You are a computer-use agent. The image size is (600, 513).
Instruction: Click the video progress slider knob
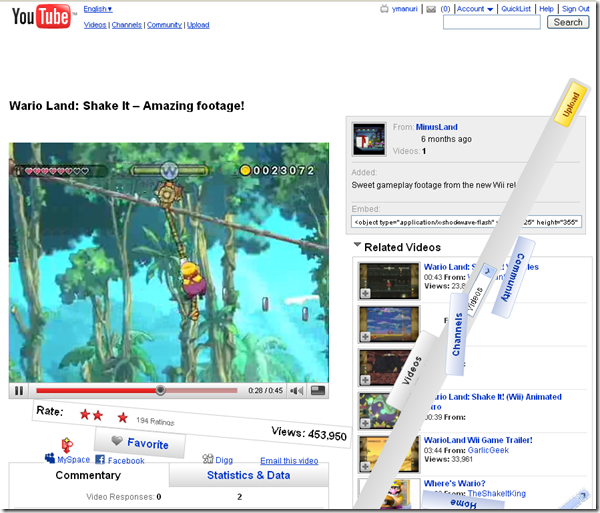pos(160,390)
